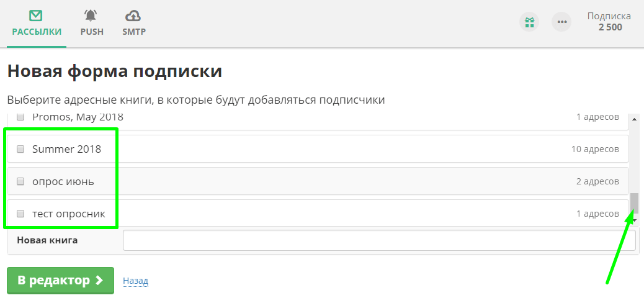
Task: Click the scrollbar down arrow
Action: (634, 219)
